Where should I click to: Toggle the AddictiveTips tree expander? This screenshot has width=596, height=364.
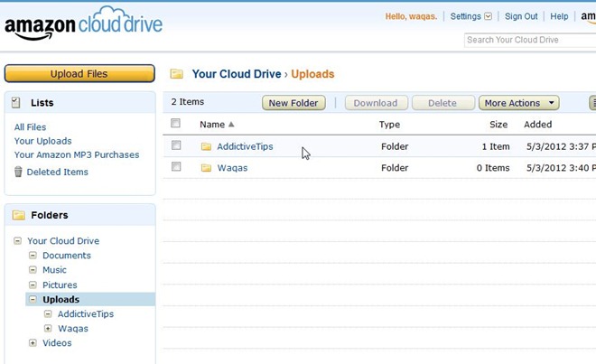point(48,313)
